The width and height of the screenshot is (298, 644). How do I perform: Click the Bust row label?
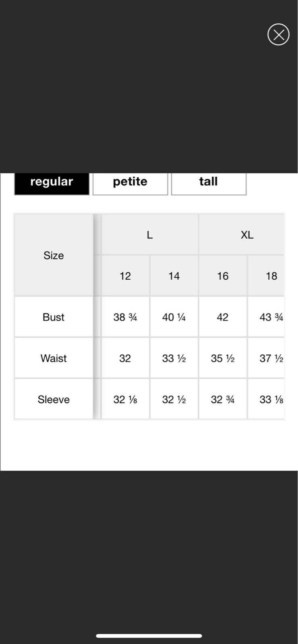[x=54, y=317]
